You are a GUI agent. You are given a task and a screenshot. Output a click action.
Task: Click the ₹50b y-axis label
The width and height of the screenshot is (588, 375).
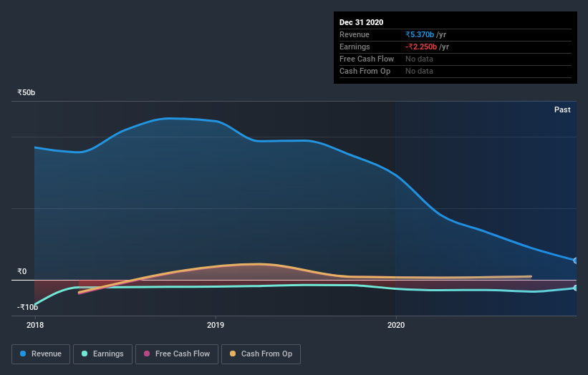26,92
